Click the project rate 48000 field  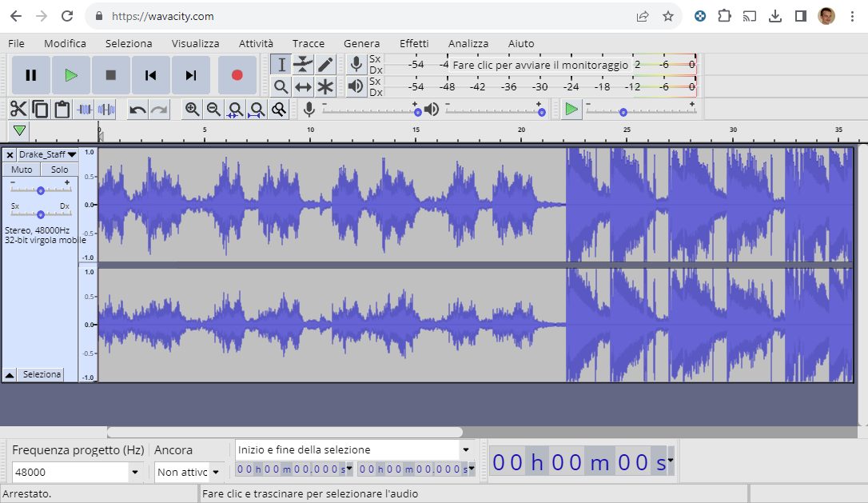(71, 472)
